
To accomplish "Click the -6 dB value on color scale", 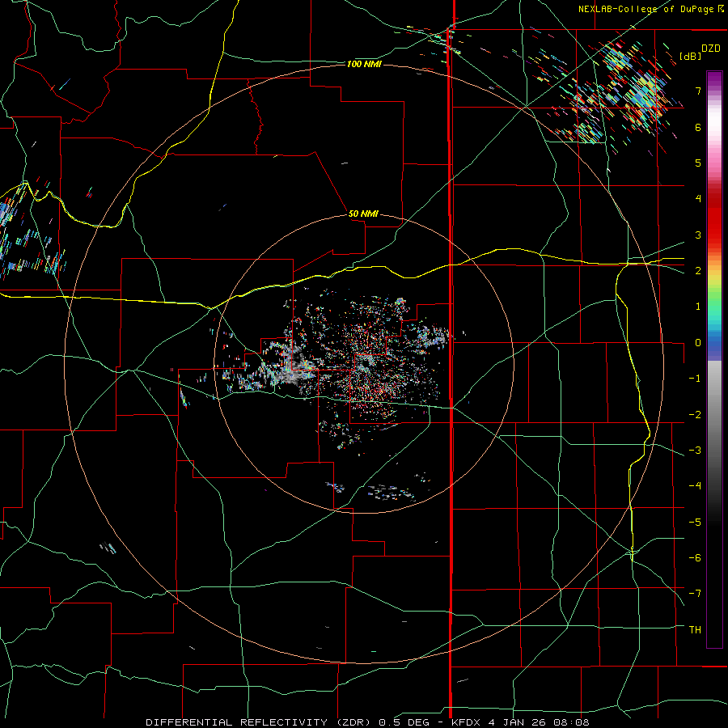I will (695, 558).
